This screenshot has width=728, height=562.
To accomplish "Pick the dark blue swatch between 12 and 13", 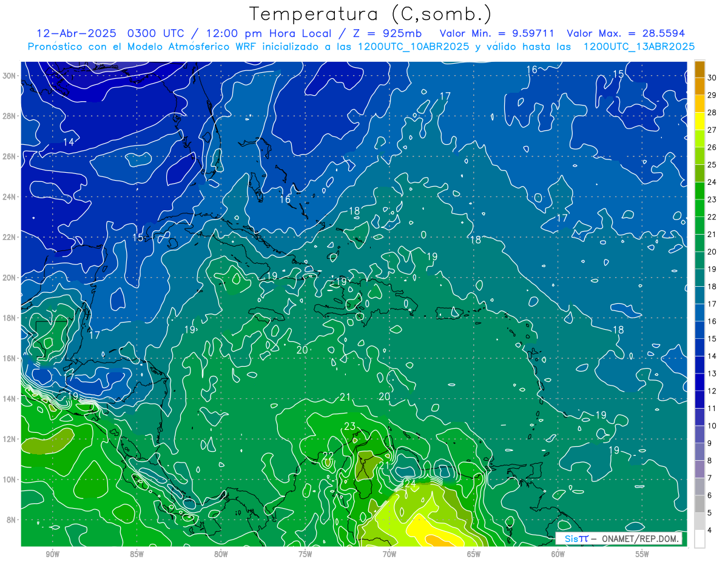I will [x=699, y=383].
